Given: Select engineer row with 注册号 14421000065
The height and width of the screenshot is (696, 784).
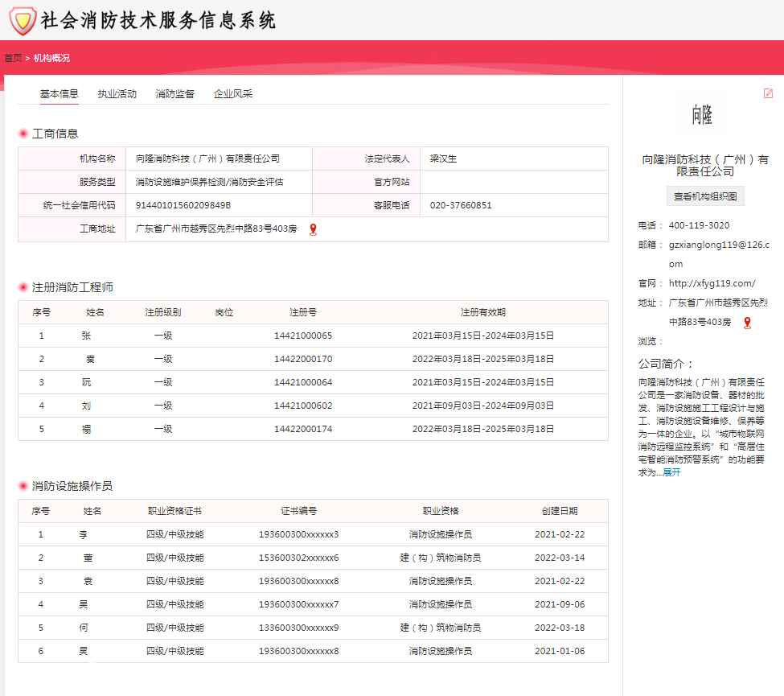Looking at the screenshot, I should click(x=303, y=336).
